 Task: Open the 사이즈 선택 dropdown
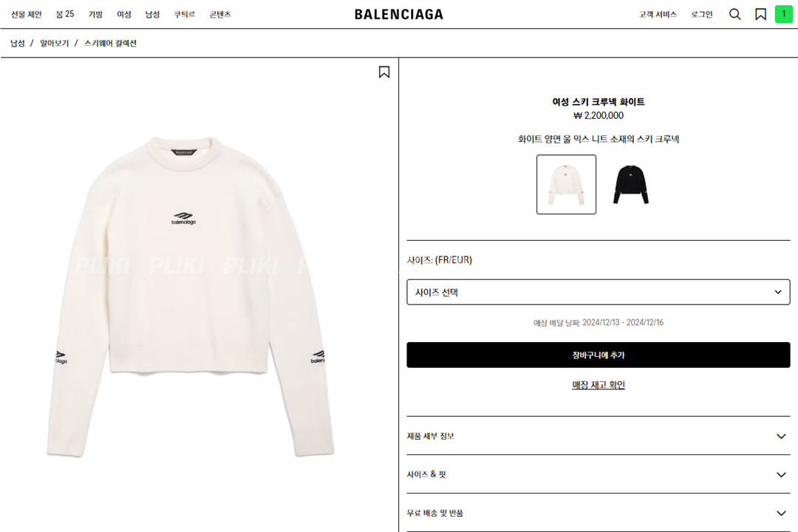[598, 292]
